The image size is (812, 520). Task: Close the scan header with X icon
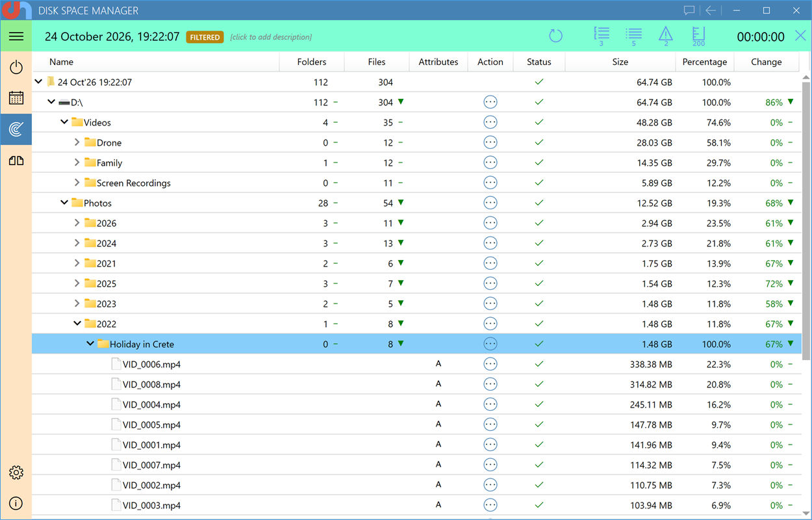tap(800, 36)
